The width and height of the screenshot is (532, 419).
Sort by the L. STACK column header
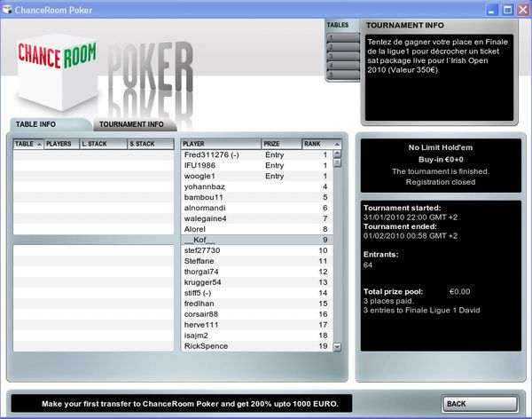point(103,144)
